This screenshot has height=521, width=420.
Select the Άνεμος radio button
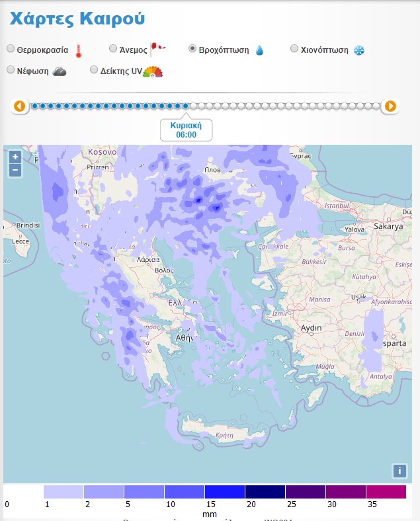point(113,48)
